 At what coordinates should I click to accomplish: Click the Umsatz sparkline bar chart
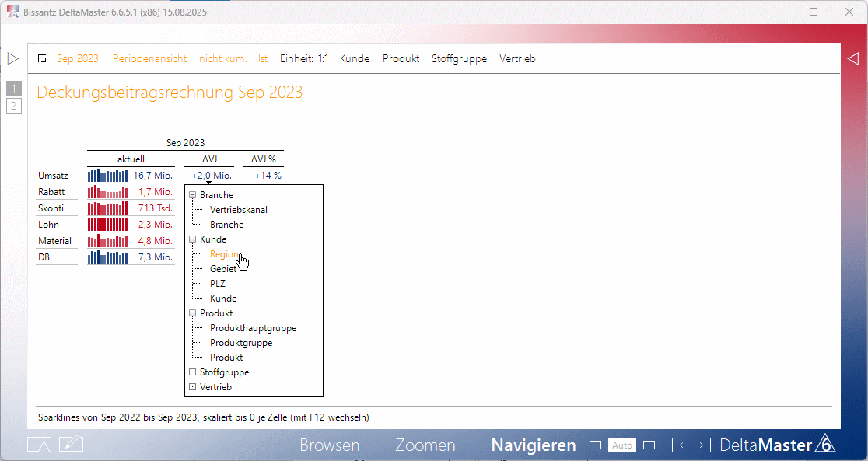107,176
